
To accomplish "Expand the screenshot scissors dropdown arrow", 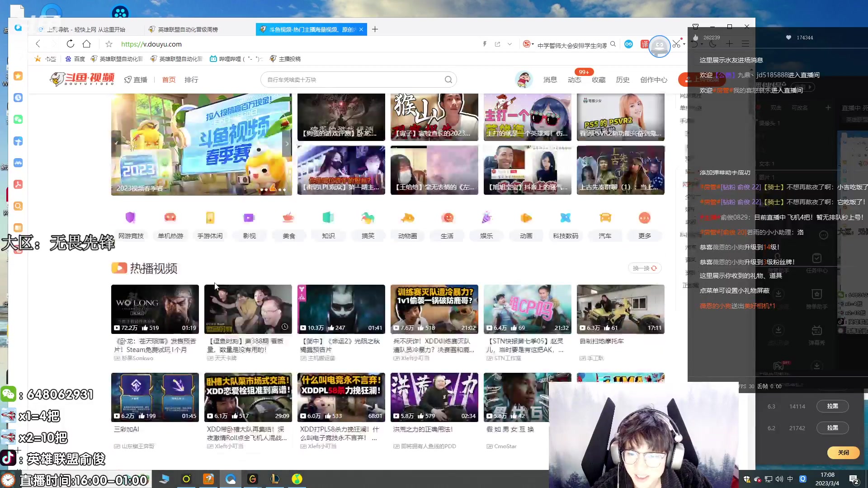I will (x=684, y=44).
